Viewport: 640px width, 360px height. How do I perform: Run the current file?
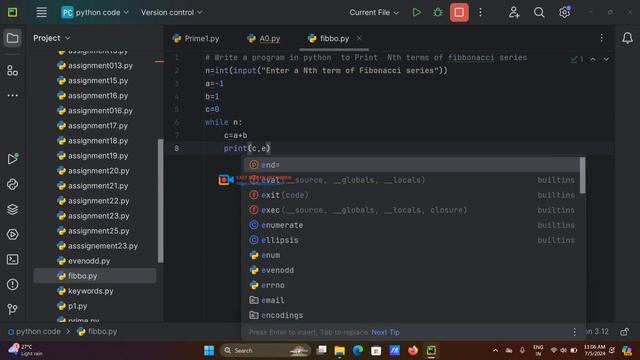click(x=416, y=12)
